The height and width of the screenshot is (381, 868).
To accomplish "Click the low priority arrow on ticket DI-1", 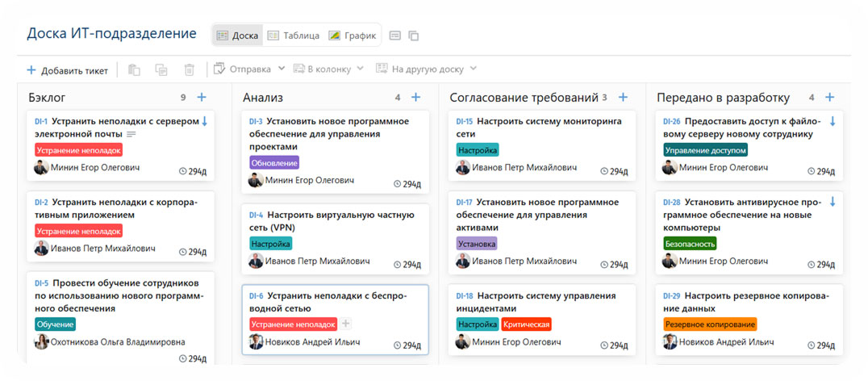I will click(x=204, y=122).
